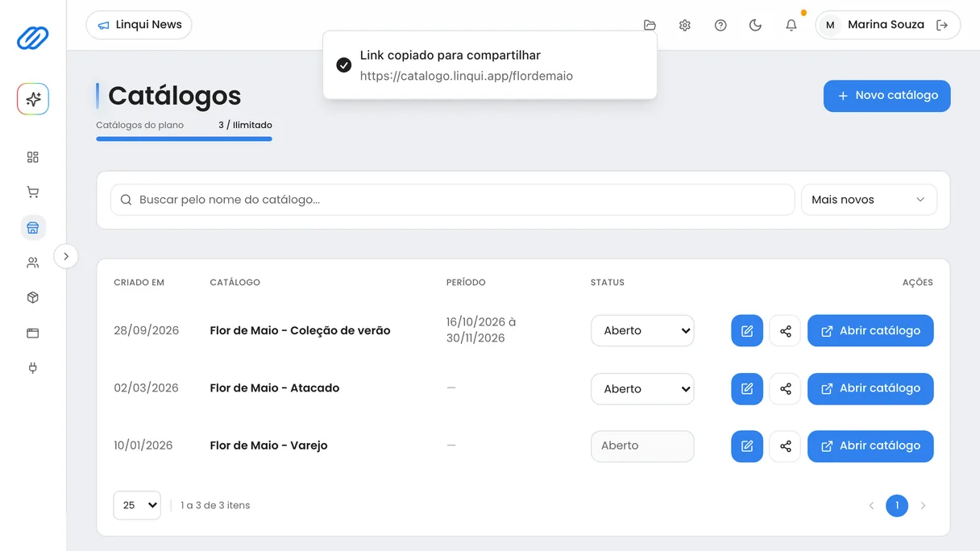This screenshot has width=980, height=551.
Task: Click the Catálogo column header
Action: 235,283
